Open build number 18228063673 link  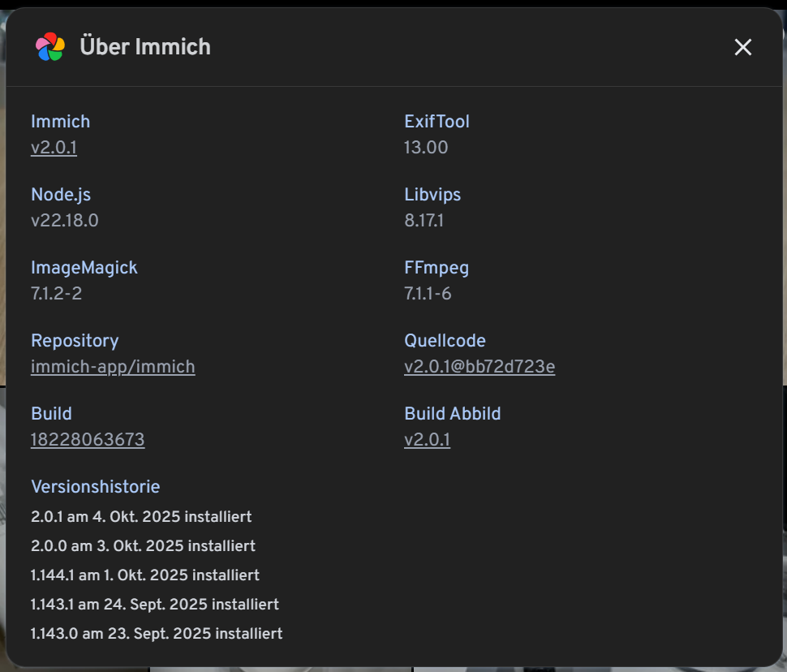pyautogui.click(x=88, y=440)
